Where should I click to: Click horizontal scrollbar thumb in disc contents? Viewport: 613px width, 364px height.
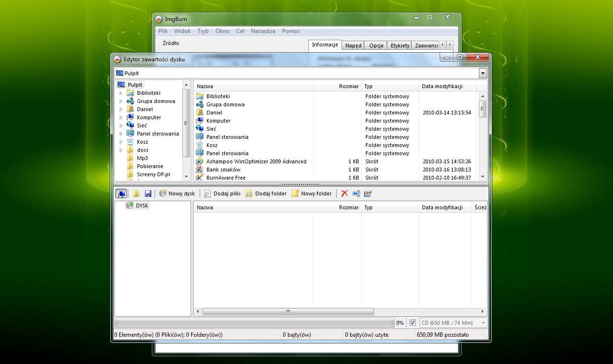coord(288,311)
